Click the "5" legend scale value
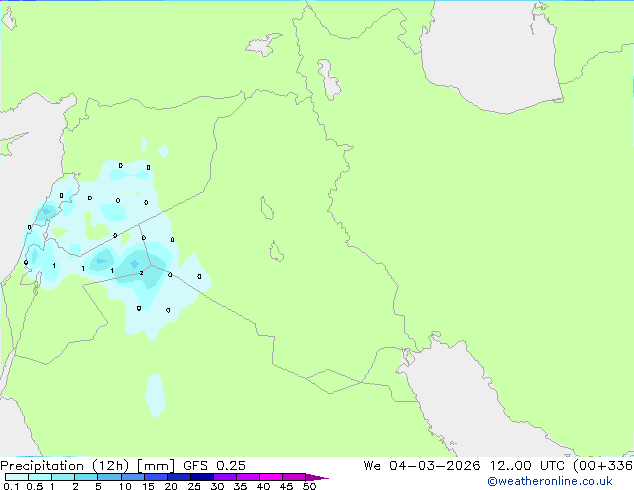 (x=98, y=486)
